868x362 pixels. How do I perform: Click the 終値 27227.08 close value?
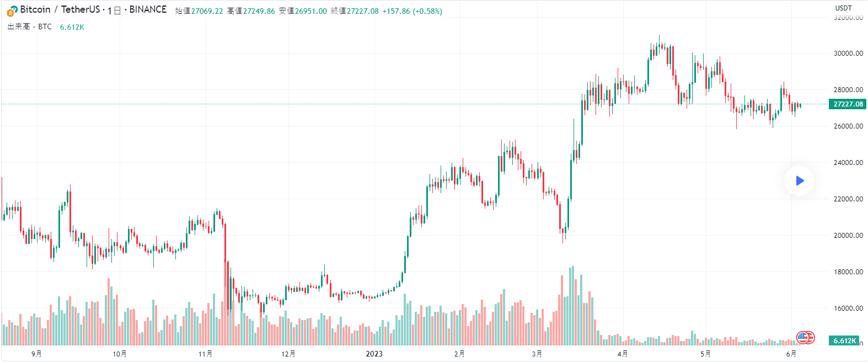coord(355,11)
